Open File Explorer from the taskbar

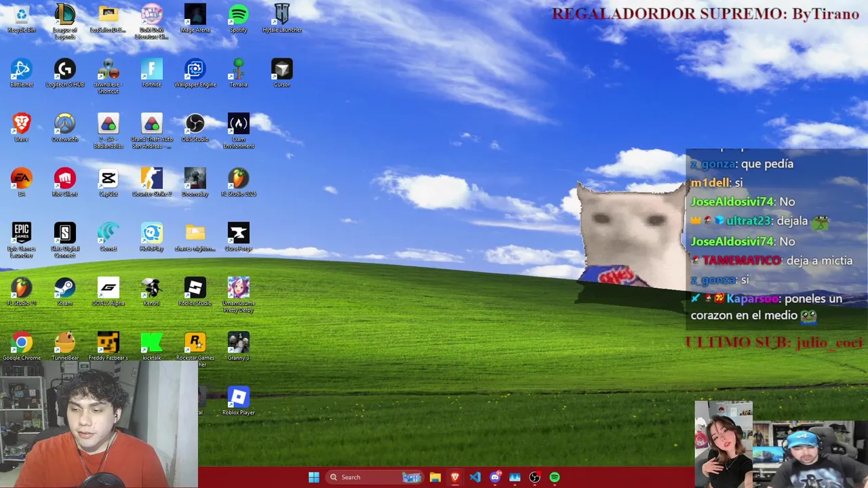coord(435,477)
